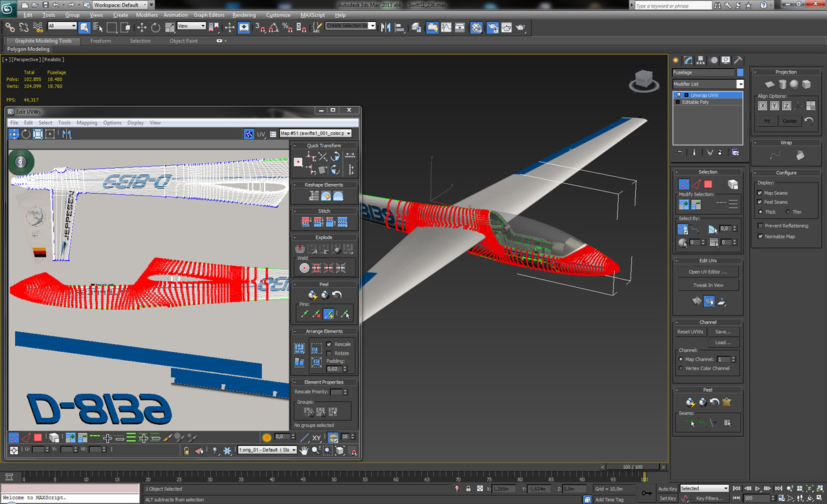Click the Fuselage object color swatch

(740, 72)
